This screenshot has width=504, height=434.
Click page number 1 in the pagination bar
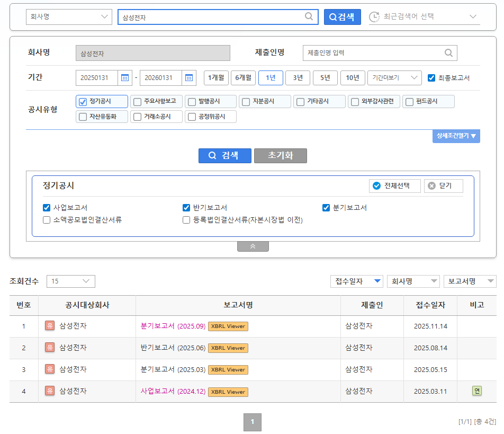click(x=253, y=422)
